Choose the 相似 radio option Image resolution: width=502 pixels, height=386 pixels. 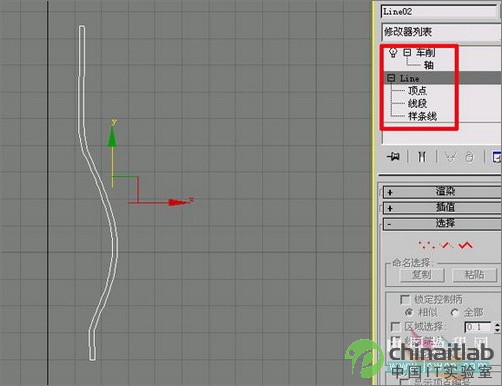tap(409, 313)
